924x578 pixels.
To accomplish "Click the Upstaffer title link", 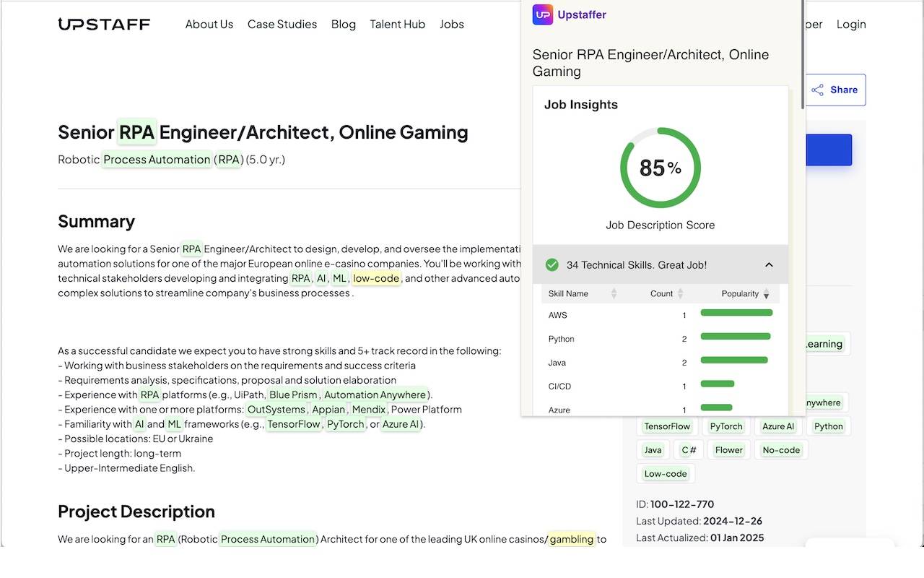I will pyautogui.click(x=582, y=14).
